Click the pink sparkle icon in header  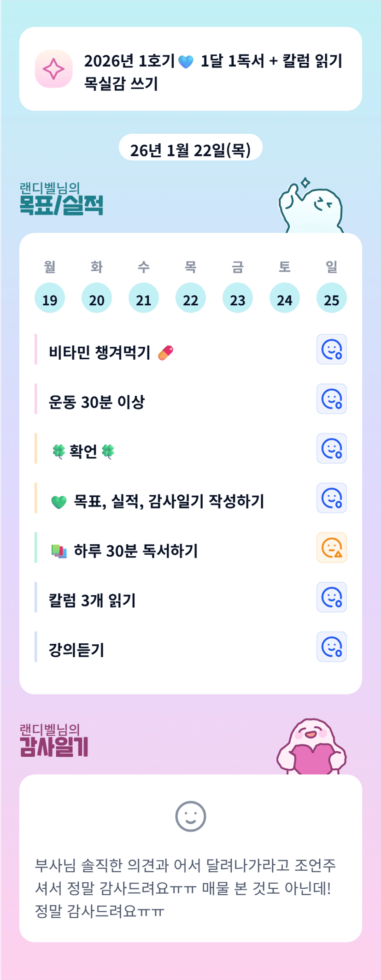point(53,69)
